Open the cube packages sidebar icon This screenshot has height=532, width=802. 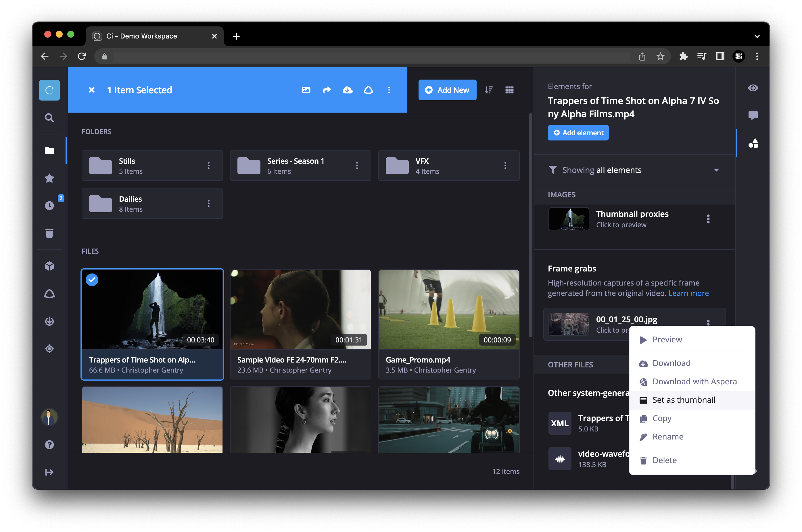pyautogui.click(x=49, y=266)
